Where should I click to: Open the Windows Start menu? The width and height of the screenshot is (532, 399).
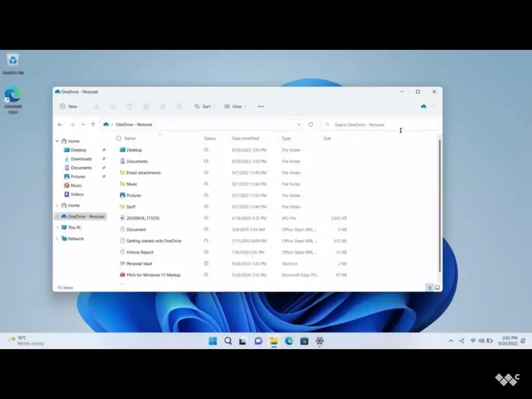(x=212, y=341)
